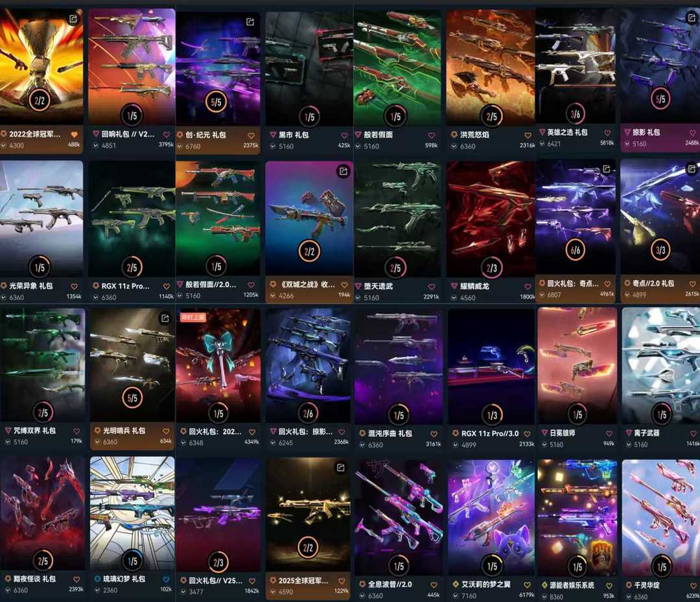Click share icon on 光明哨兵 礼包 card

pos(165,318)
